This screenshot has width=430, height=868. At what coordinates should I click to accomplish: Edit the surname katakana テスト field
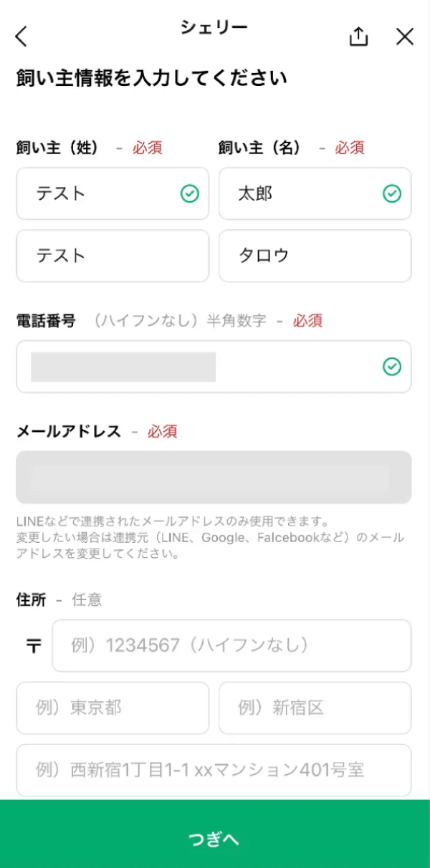click(113, 256)
